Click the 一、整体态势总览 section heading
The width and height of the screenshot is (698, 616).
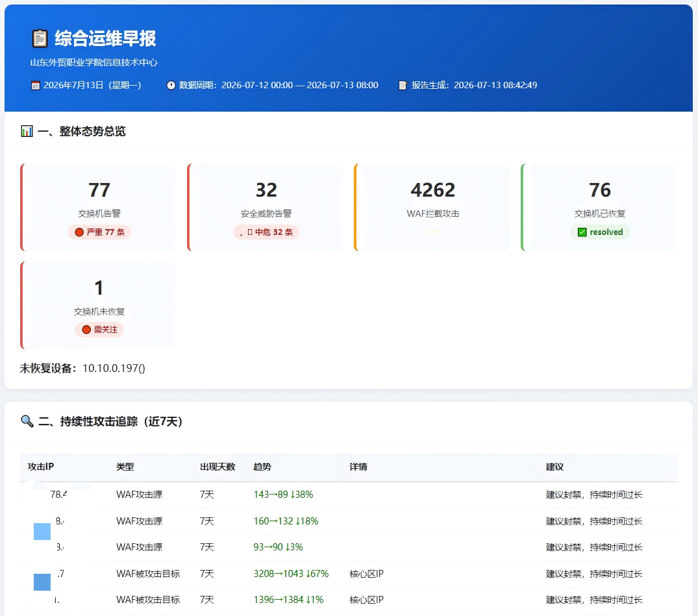click(x=81, y=131)
